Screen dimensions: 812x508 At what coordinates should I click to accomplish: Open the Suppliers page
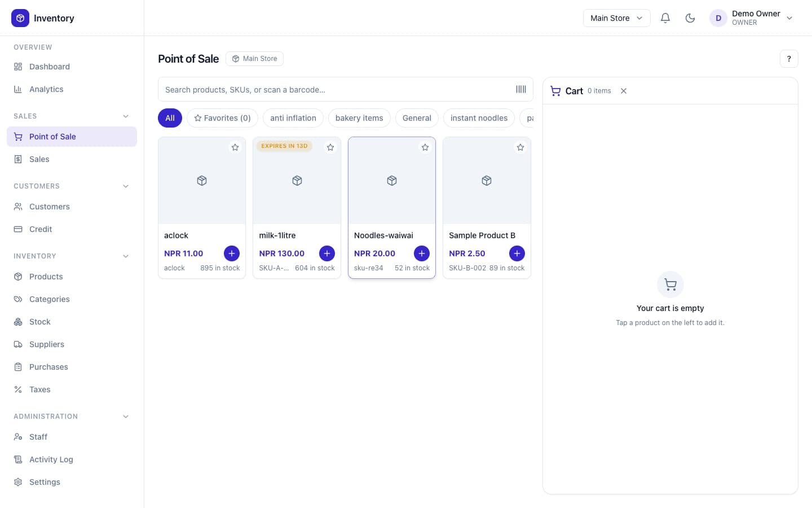[72, 344]
